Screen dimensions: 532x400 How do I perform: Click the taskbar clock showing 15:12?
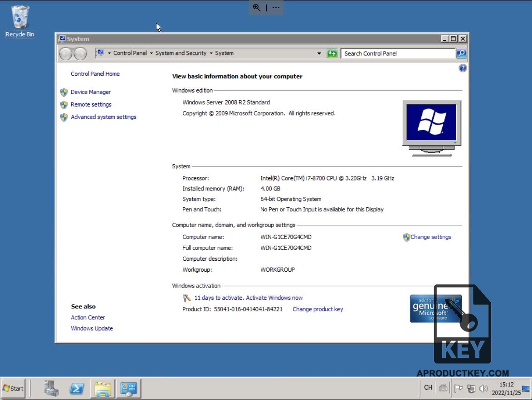[x=506, y=389]
